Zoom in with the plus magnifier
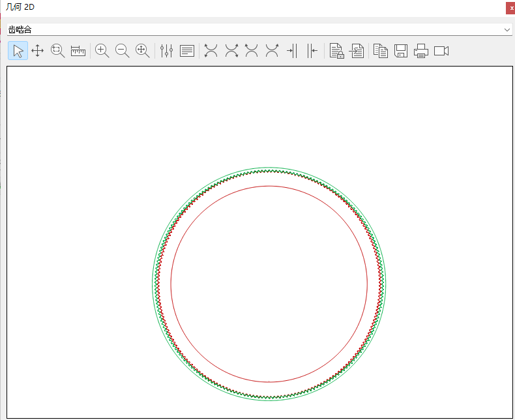Image resolution: width=515 pixels, height=420 pixels. [x=102, y=51]
